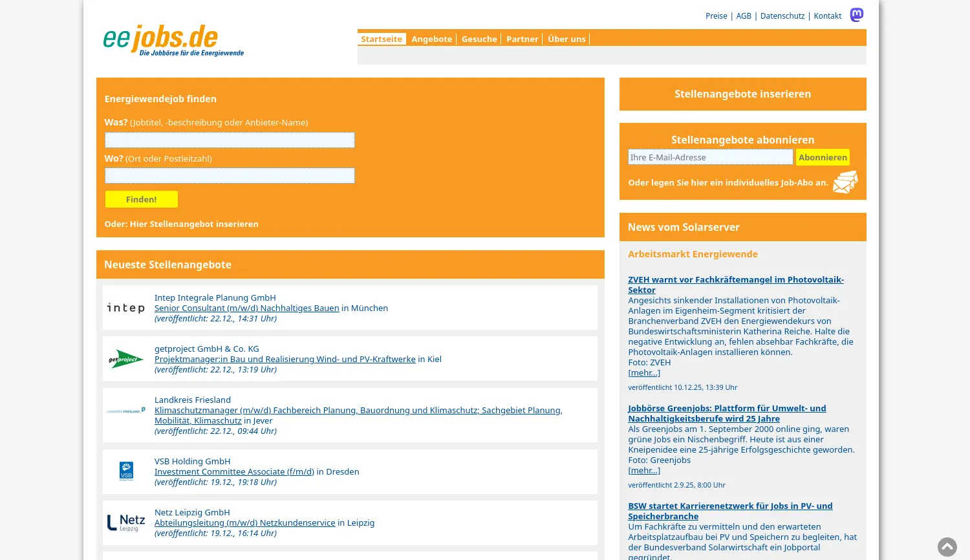
Task: Open the Mastodon profile icon
Action: (x=856, y=15)
